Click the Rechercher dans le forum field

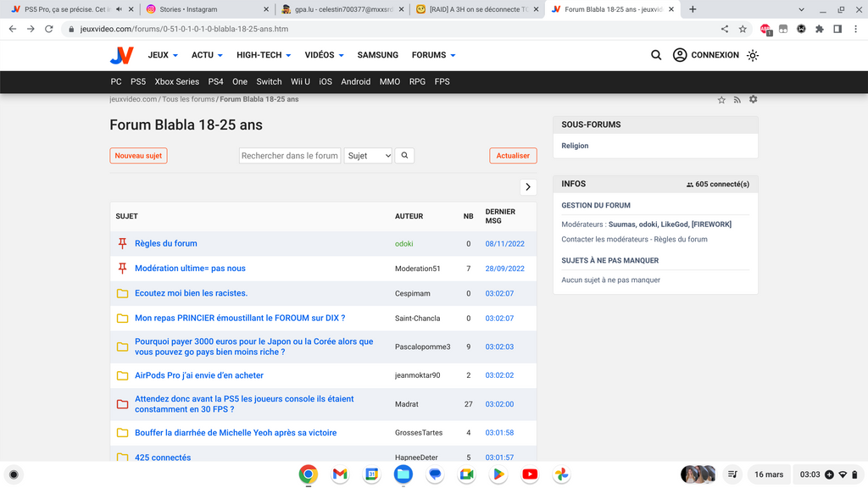(x=289, y=156)
